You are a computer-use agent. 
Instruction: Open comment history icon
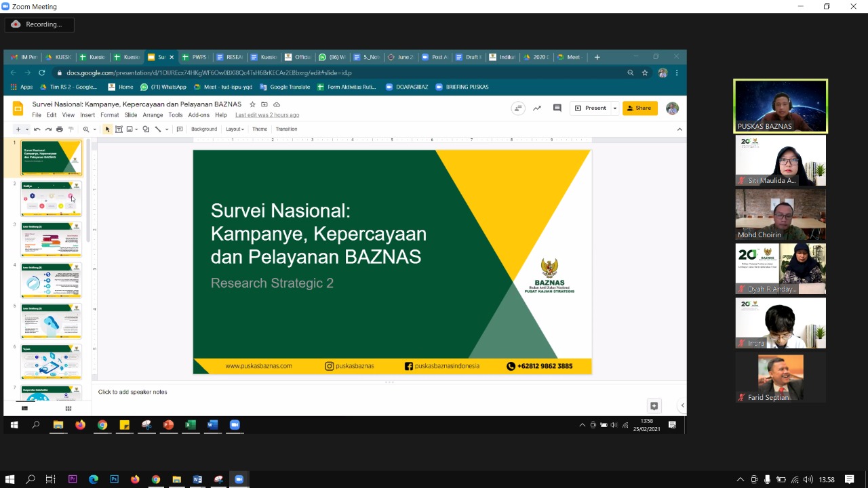coord(557,108)
